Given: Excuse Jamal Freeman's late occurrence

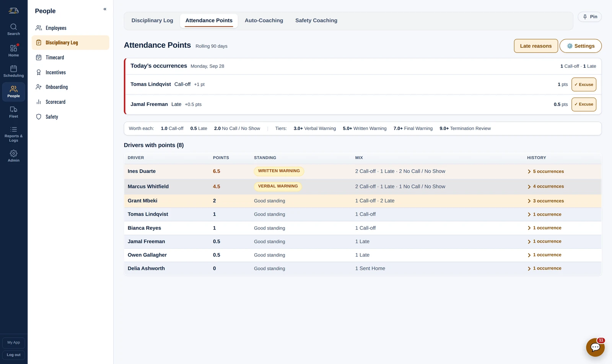Looking at the screenshot, I should tap(584, 104).
